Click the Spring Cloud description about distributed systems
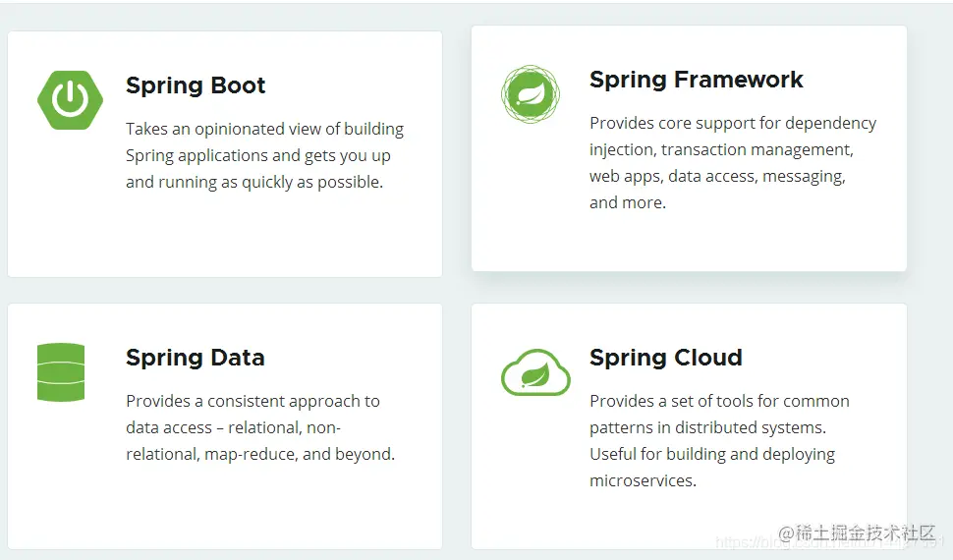 point(719,441)
